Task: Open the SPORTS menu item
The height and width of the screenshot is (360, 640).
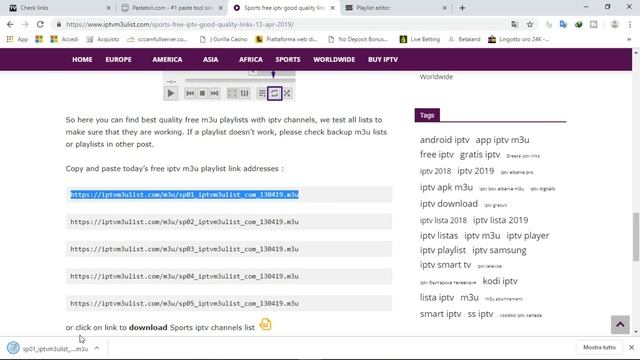Action: [x=288, y=60]
